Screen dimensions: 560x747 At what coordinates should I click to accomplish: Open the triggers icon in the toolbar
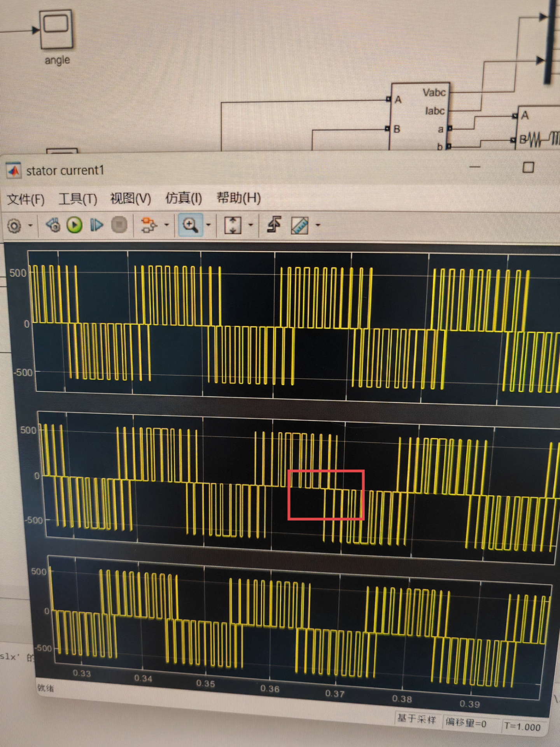[x=275, y=225]
